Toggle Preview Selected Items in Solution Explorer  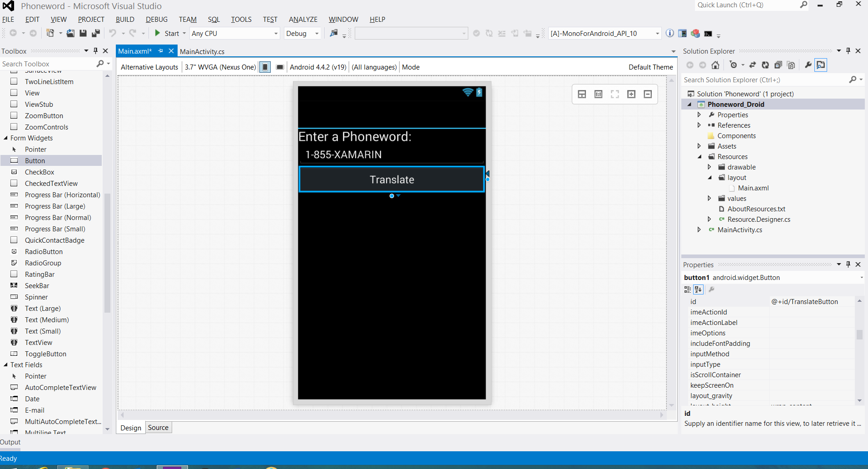pos(821,65)
